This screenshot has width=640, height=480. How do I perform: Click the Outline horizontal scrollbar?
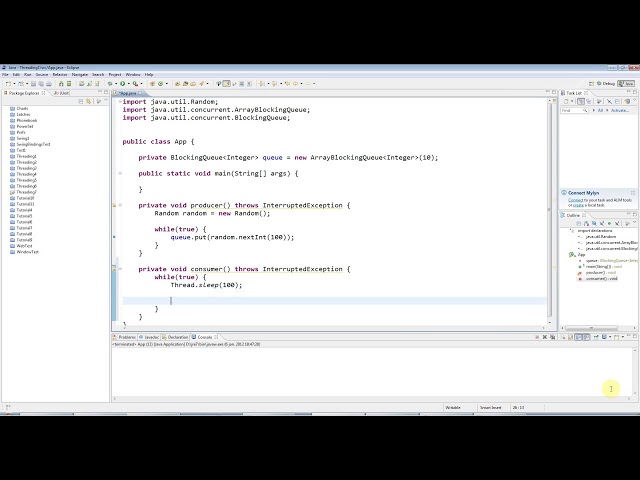pyautogui.click(x=591, y=328)
